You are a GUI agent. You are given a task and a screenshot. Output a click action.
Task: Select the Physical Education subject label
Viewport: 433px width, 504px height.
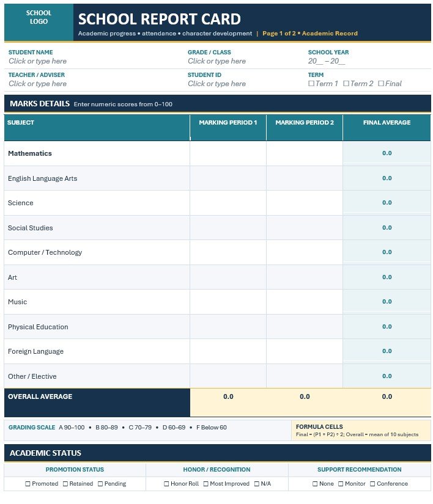tap(38, 327)
